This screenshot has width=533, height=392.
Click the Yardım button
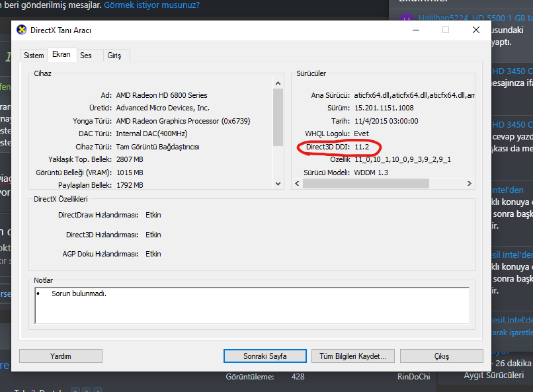[x=61, y=356]
